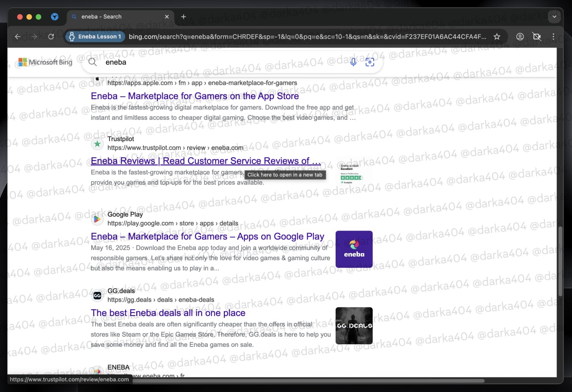Click the apps.apple.com URL breadcrumb

pyautogui.click(x=202, y=83)
